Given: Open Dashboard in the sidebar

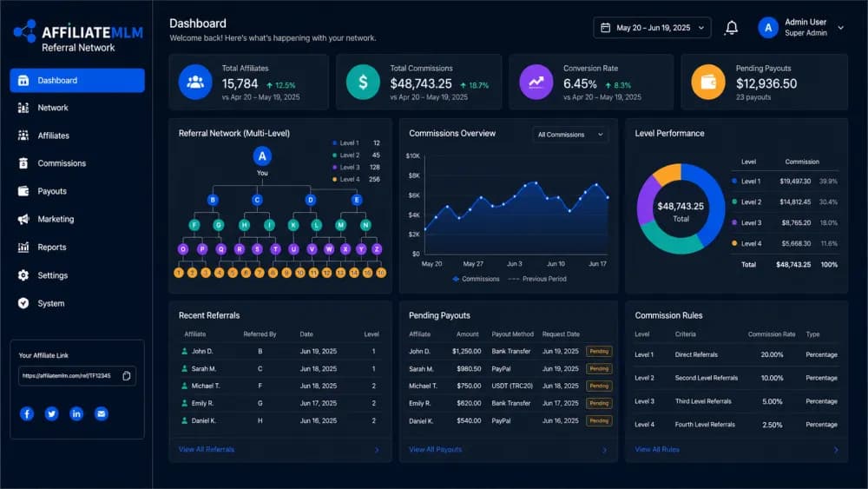Looking at the screenshot, I should click(x=77, y=80).
